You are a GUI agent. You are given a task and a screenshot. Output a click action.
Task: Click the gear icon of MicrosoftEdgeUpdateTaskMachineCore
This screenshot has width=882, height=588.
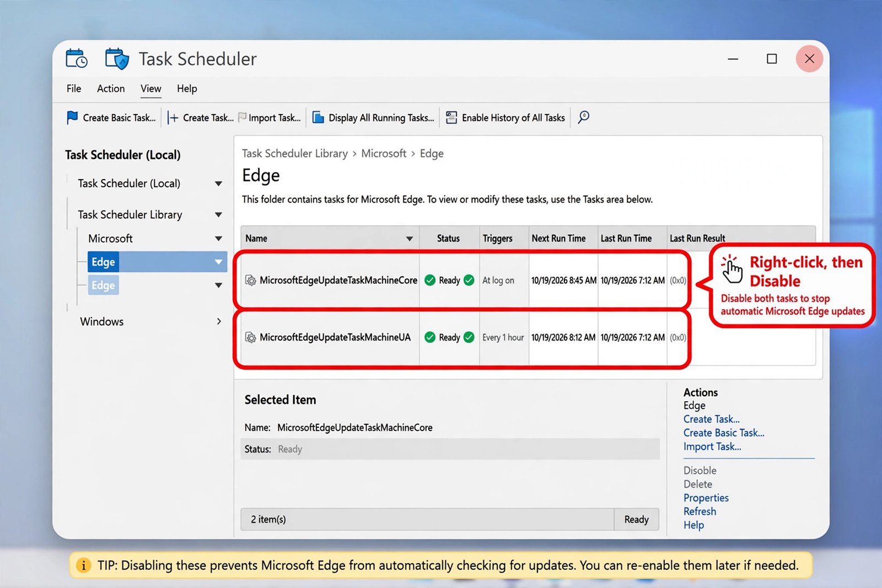click(x=250, y=280)
